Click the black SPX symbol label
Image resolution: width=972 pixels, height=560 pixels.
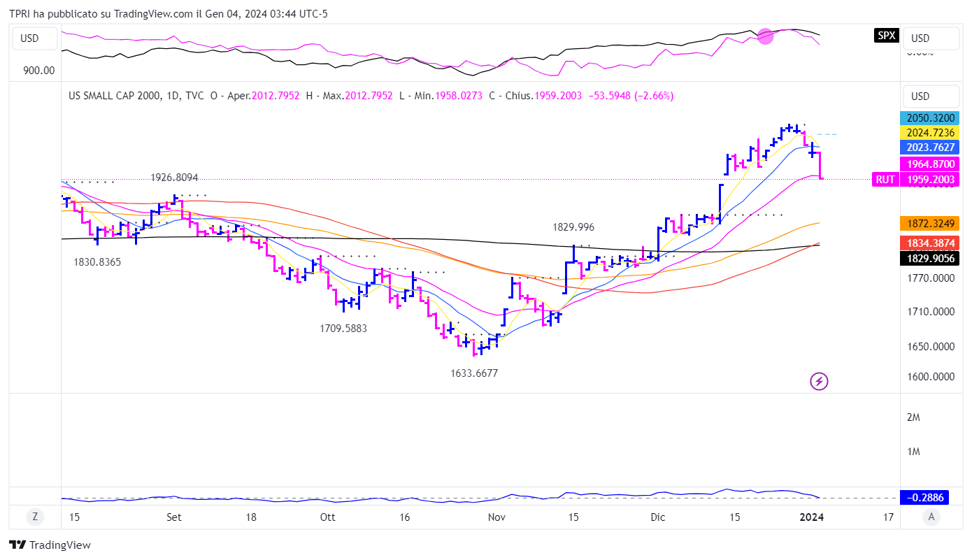pos(886,36)
